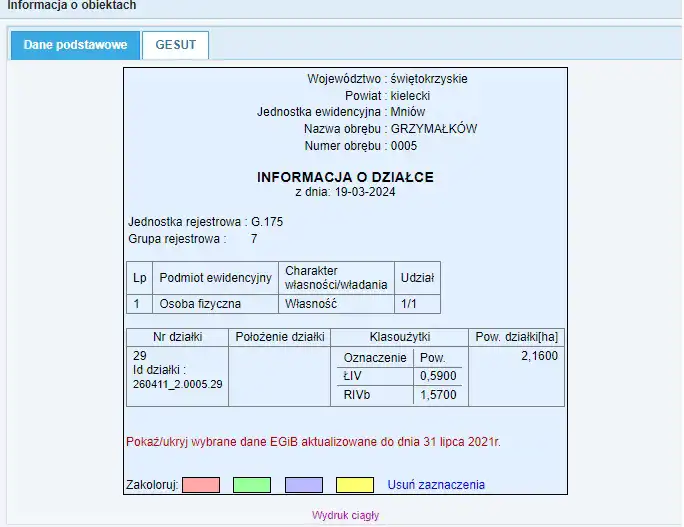Select the Dane podstawowe tab
Viewport: 684px width, 527px height.
pos(75,45)
